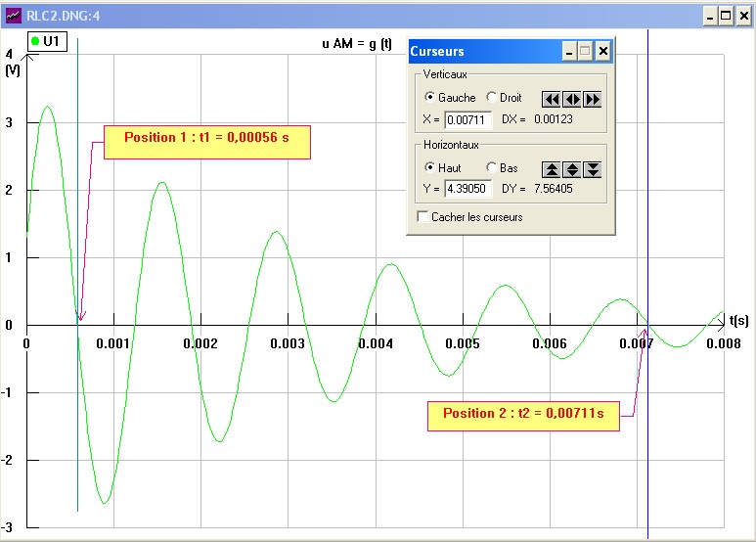Click the horizontal cursor move-down arrow button
Viewport: 756px width, 542px height.
pyautogui.click(x=592, y=169)
